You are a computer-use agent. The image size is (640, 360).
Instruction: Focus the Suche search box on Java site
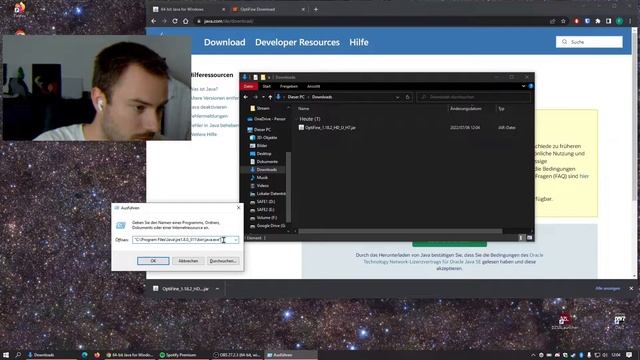[x=589, y=42]
